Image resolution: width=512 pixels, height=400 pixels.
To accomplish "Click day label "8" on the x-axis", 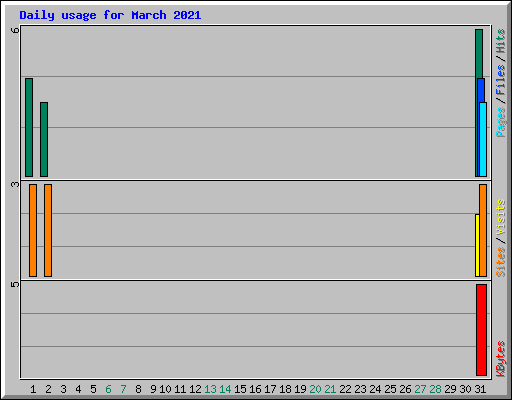I will [138, 389].
